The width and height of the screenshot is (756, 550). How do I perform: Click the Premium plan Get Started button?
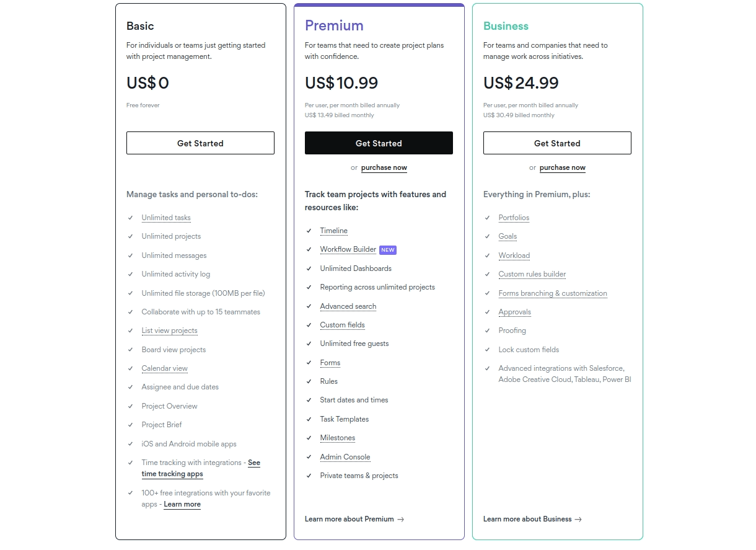[379, 143]
